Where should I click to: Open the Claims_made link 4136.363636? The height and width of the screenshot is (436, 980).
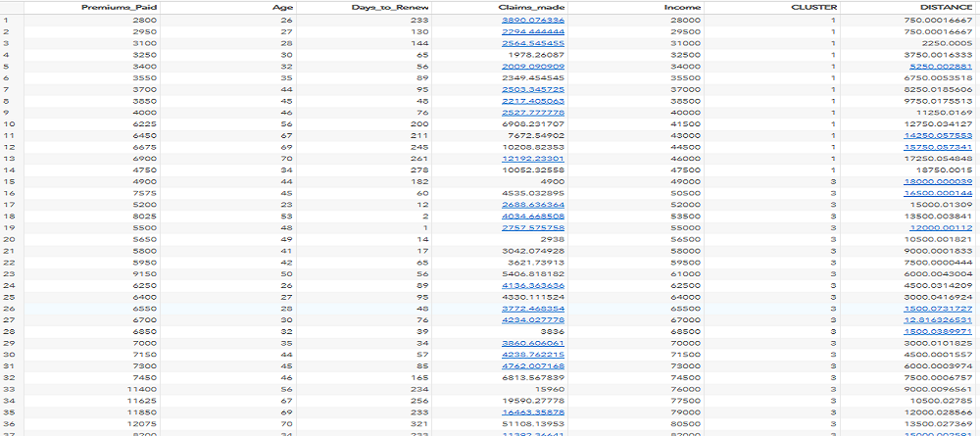[x=533, y=284]
